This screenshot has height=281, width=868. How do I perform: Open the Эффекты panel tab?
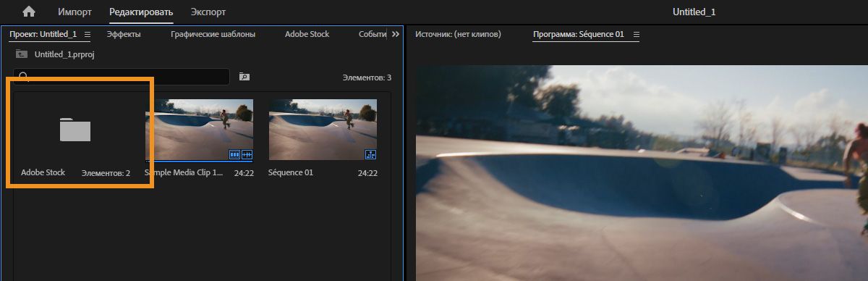point(124,34)
